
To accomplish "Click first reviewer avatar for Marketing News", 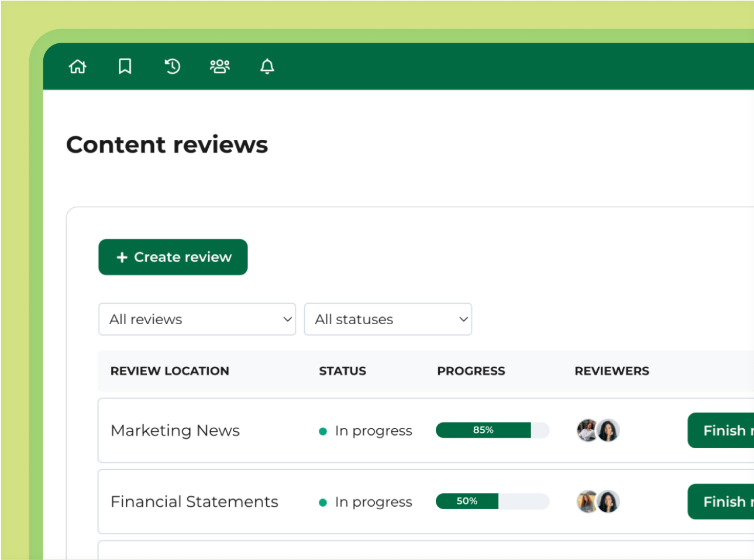I will pyautogui.click(x=587, y=431).
